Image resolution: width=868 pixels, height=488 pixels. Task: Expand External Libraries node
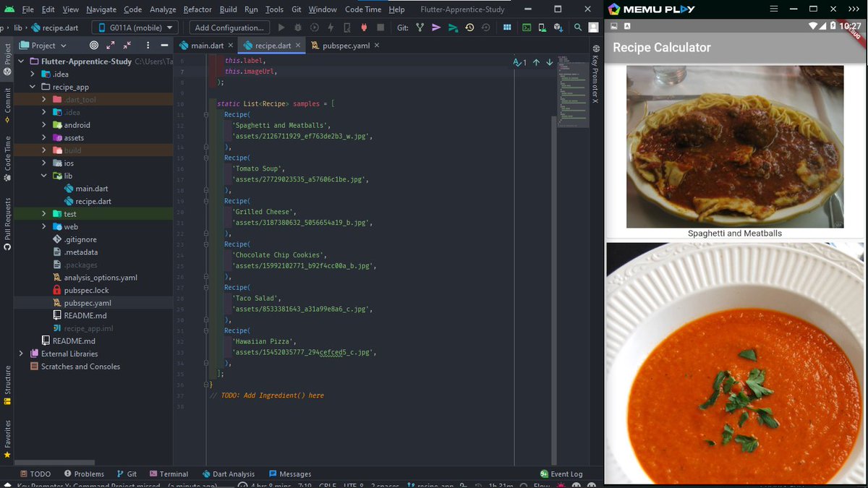tap(21, 354)
